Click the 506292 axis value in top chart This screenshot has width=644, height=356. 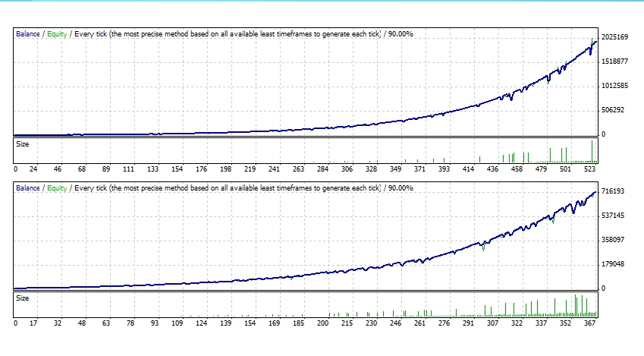(613, 110)
